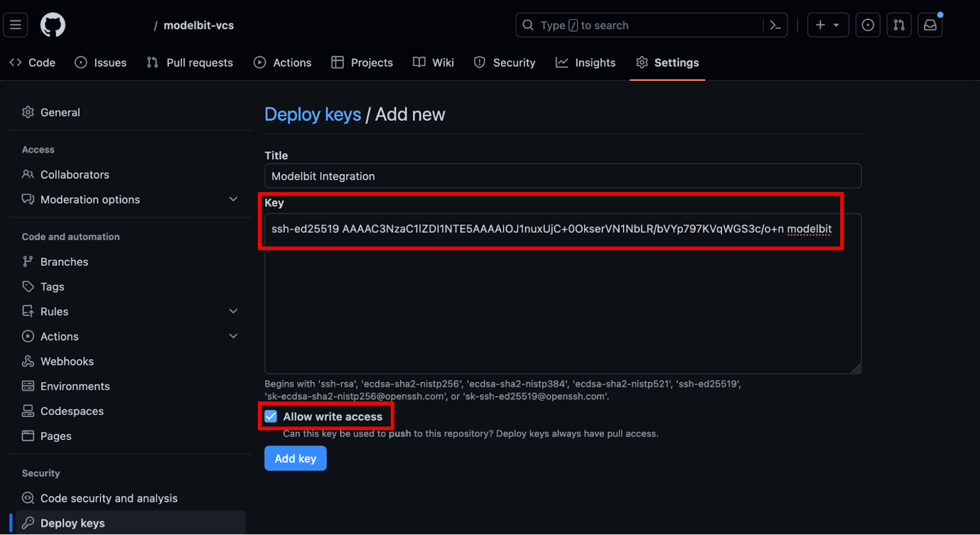Click the search magnifier icon
The image size is (980, 535).
pyautogui.click(x=528, y=25)
